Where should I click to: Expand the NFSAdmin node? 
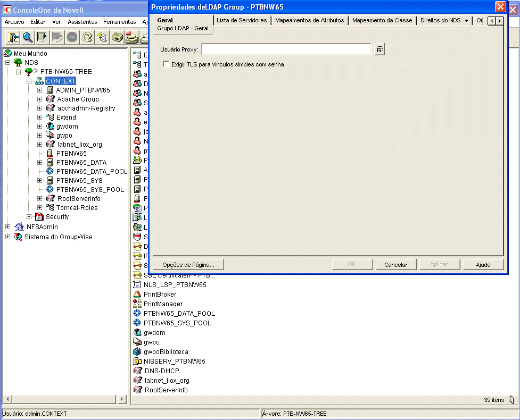pyautogui.click(x=7, y=227)
